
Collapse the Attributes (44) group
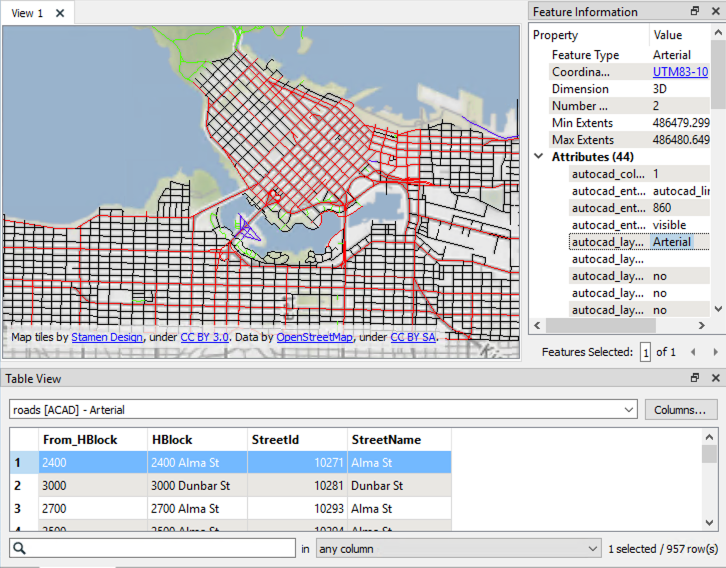540,157
